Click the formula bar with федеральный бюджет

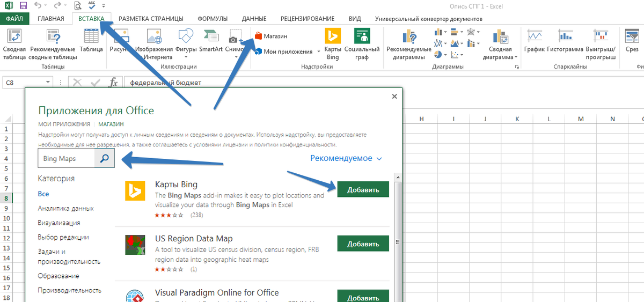click(384, 83)
